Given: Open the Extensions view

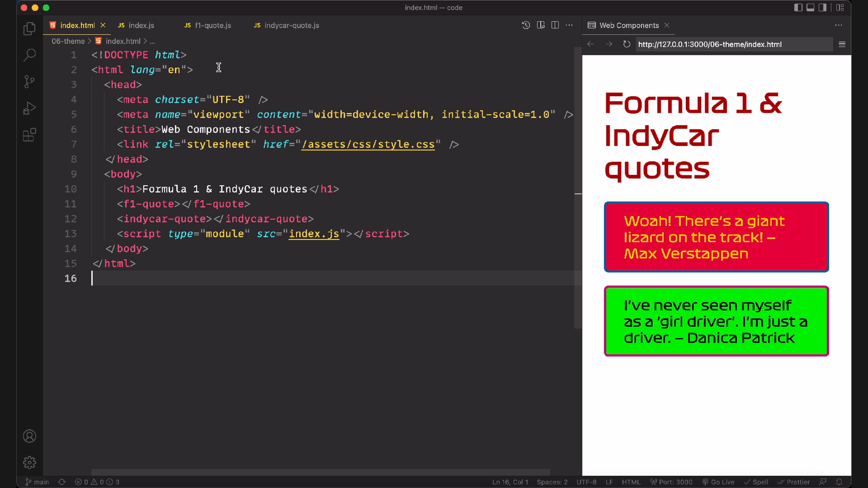Looking at the screenshot, I should pos(29,135).
